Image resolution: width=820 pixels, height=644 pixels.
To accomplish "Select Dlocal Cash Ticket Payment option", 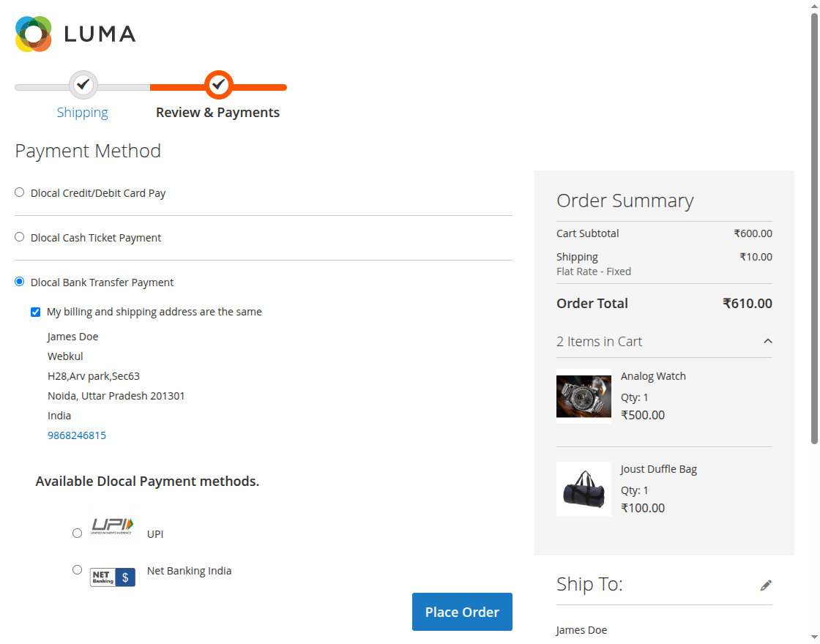I will [x=20, y=237].
